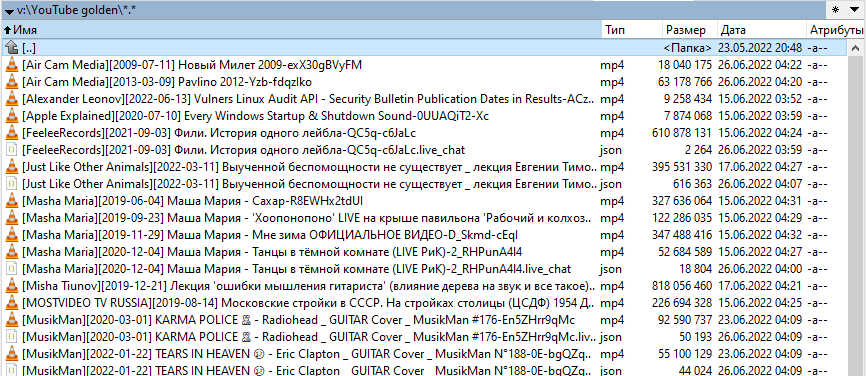Open directory history dropdown arrow at top right
Screen dimensions: 866x376
point(854,11)
